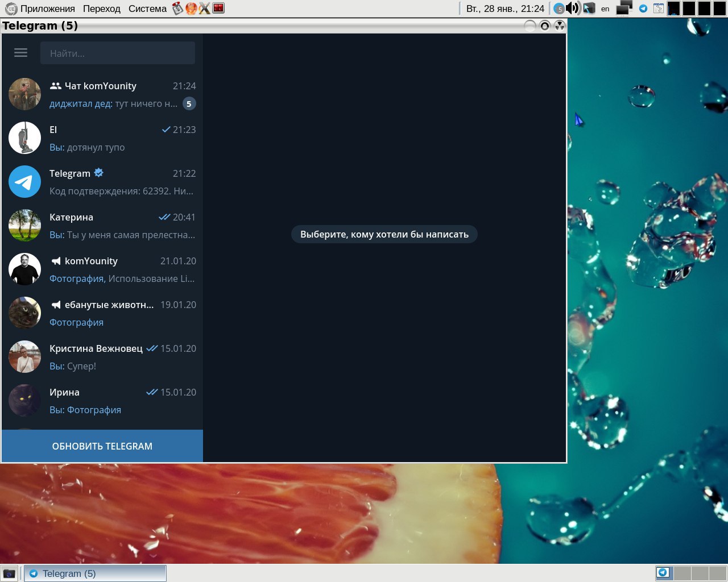Open the Переход menu
This screenshot has width=728, height=582.
102,9
